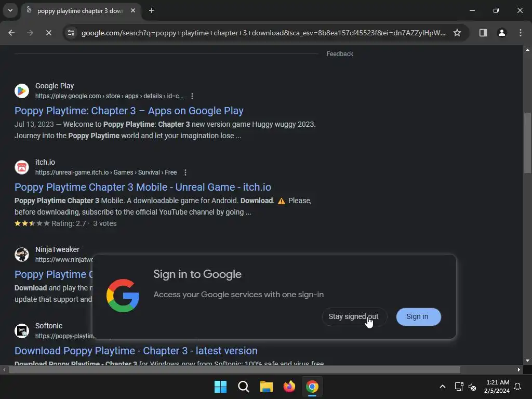Click the muted volume tray icon

pyautogui.click(x=472, y=387)
